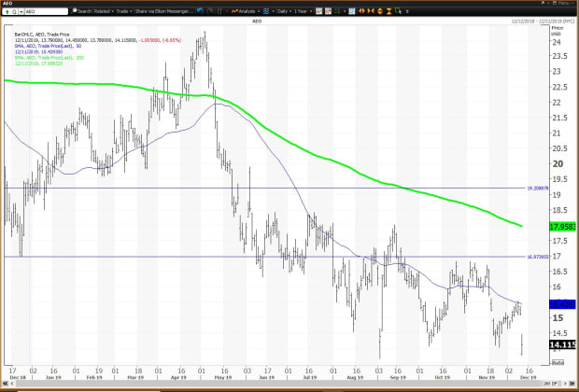Click the 17.9583 green SMA price tag
The width and height of the screenshot is (579, 392).
[x=562, y=226]
